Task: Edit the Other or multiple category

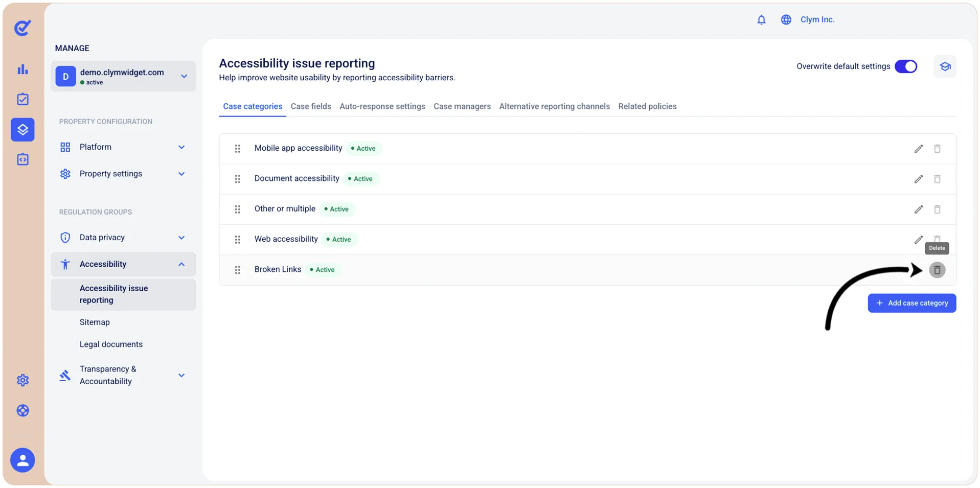Action: click(919, 209)
